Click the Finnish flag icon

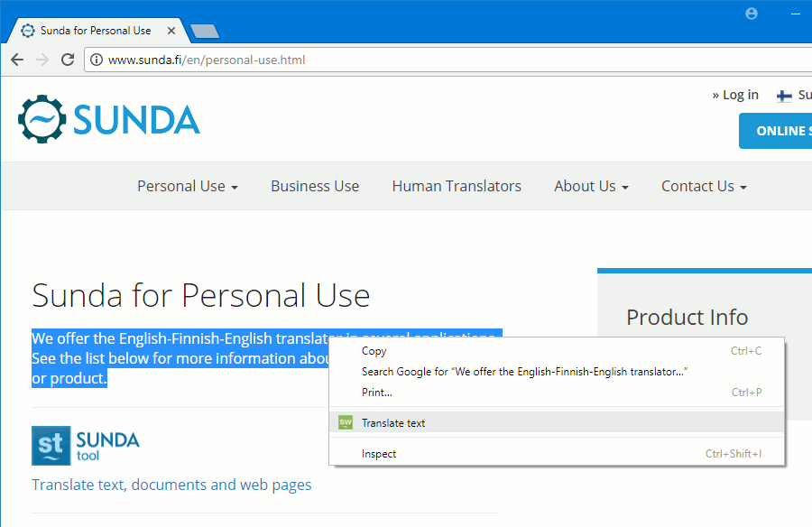coord(784,96)
